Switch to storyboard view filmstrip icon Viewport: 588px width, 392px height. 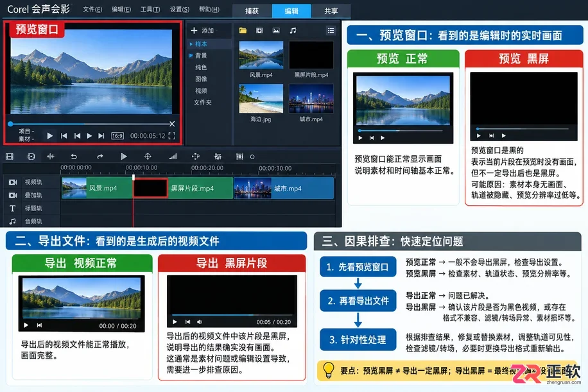(x=10, y=157)
